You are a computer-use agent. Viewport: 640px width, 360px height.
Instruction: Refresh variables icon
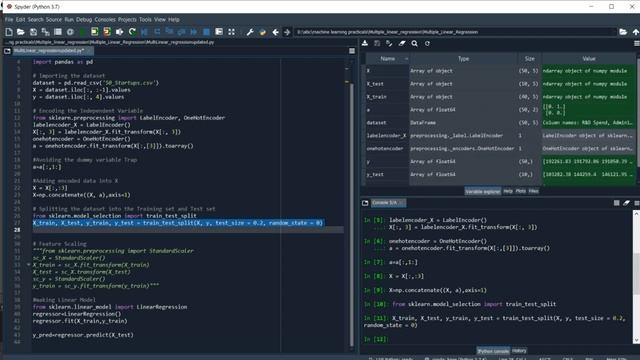pyautogui.click(x=427, y=43)
